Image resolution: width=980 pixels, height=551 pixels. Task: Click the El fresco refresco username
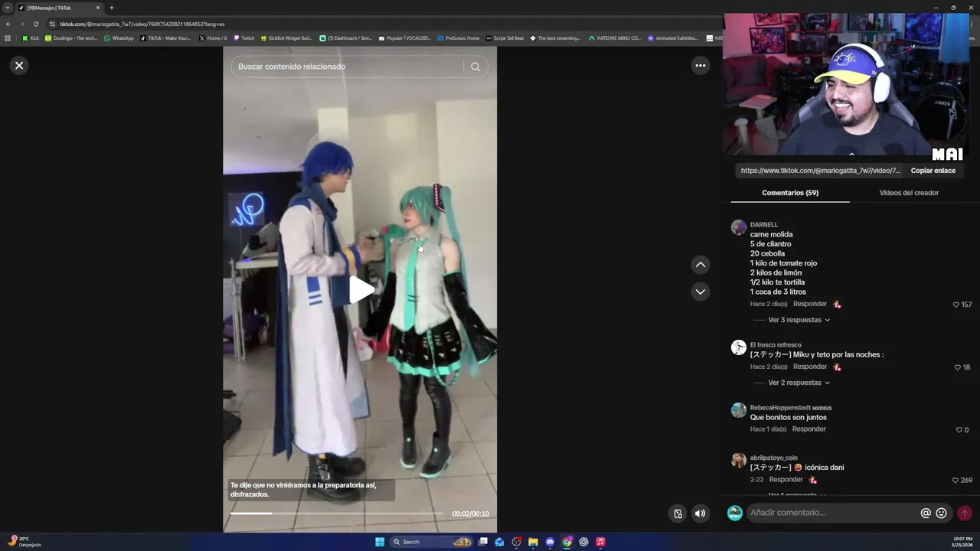click(x=776, y=345)
